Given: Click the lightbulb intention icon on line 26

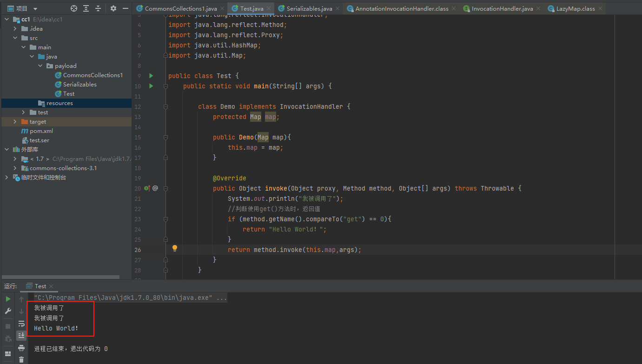Looking at the screenshot, I should click(x=175, y=248).
